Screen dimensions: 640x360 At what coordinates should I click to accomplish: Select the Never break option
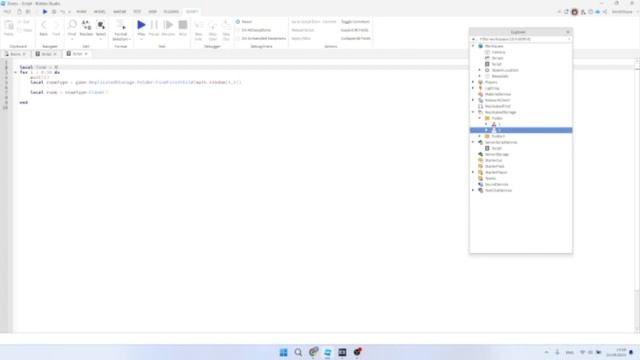(x=244, y=22)
